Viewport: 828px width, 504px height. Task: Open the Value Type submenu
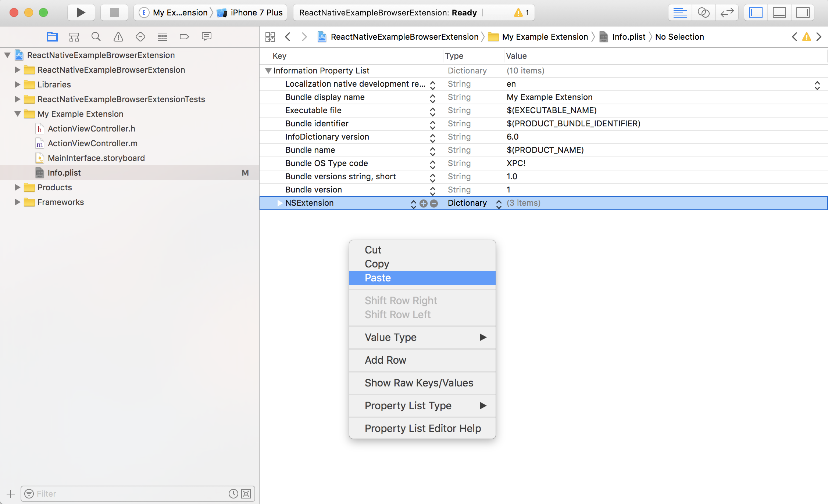coord(422,337)
